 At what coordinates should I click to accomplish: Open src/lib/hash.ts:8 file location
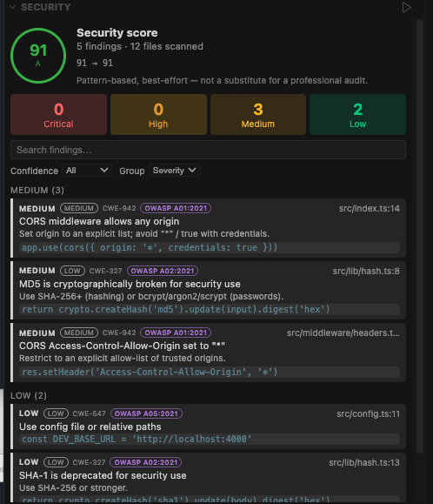pos(366,272)
